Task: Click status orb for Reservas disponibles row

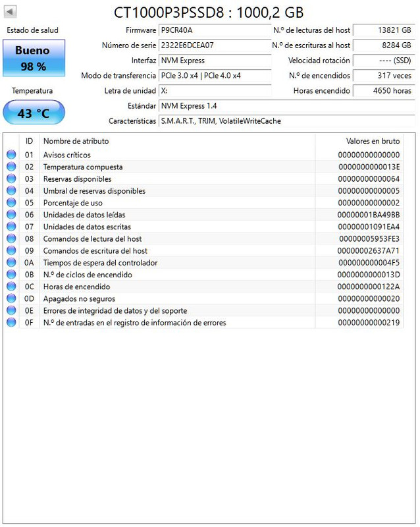Action: tap(11, 179)
